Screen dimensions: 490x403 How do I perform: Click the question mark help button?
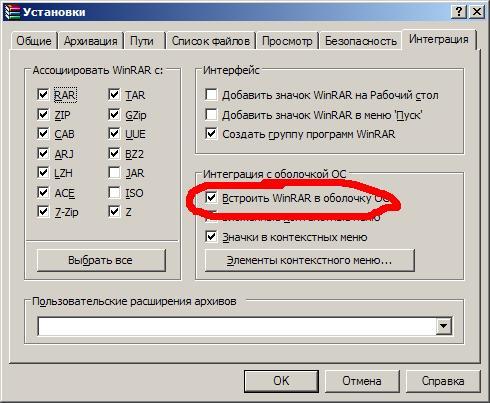click(x=459, y=12)
